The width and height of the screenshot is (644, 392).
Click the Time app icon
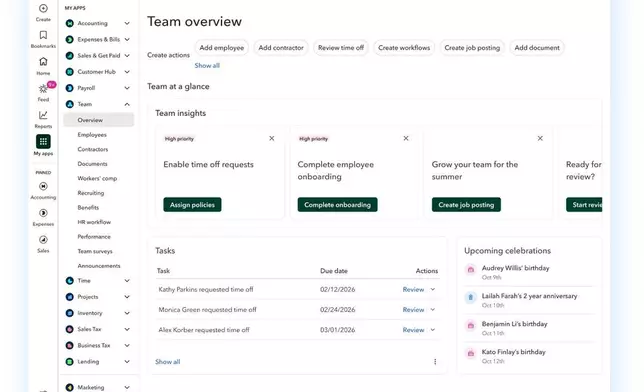point(70,281)
